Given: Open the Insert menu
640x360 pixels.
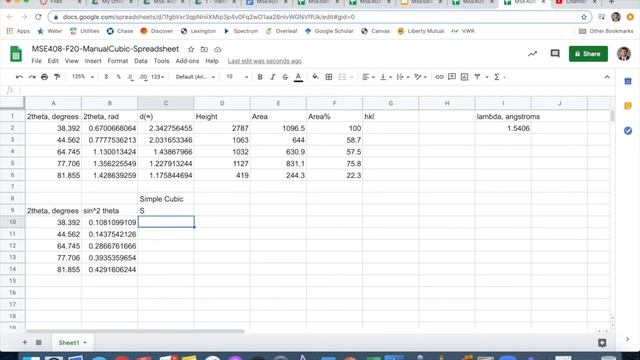Looking at the screenshot, I should [x=93, y=61].
